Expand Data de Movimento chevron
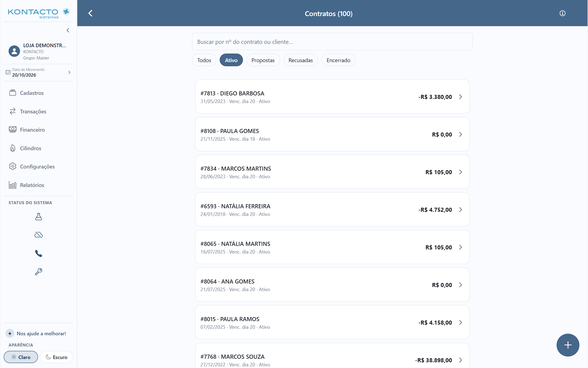The image size is (588, 368). (x=69, y=72)
